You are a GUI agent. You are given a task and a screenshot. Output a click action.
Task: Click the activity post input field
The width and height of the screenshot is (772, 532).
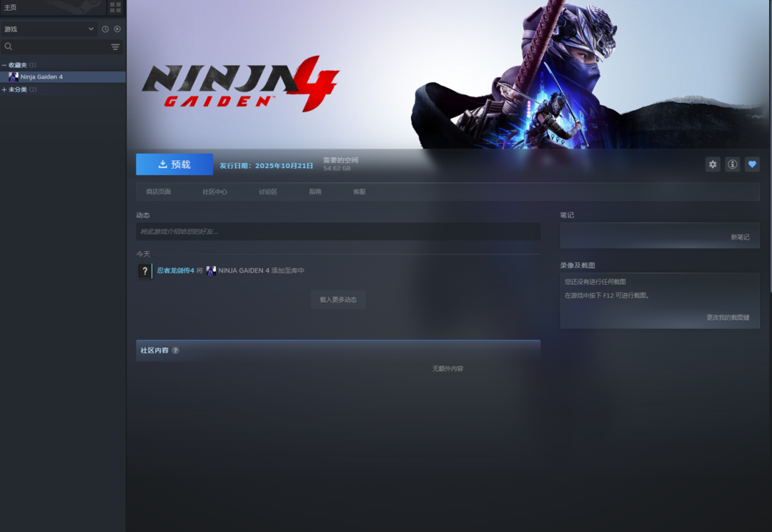(337, 232)
